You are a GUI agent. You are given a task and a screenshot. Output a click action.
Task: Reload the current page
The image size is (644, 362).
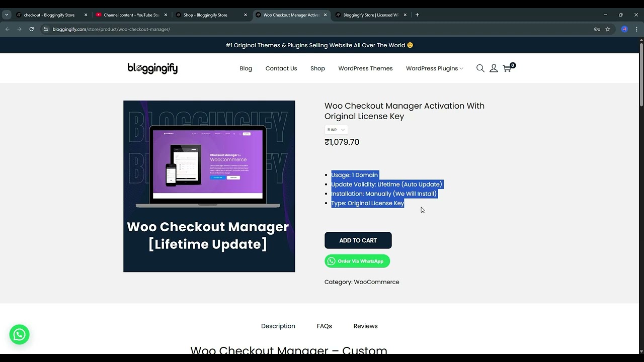(31, 29)
